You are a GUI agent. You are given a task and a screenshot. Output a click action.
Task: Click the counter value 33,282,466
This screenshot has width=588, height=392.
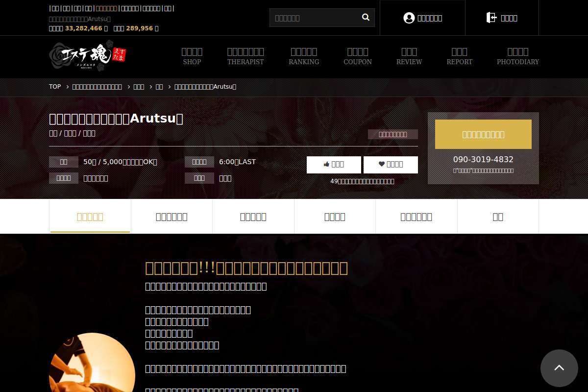click(84, 28)
